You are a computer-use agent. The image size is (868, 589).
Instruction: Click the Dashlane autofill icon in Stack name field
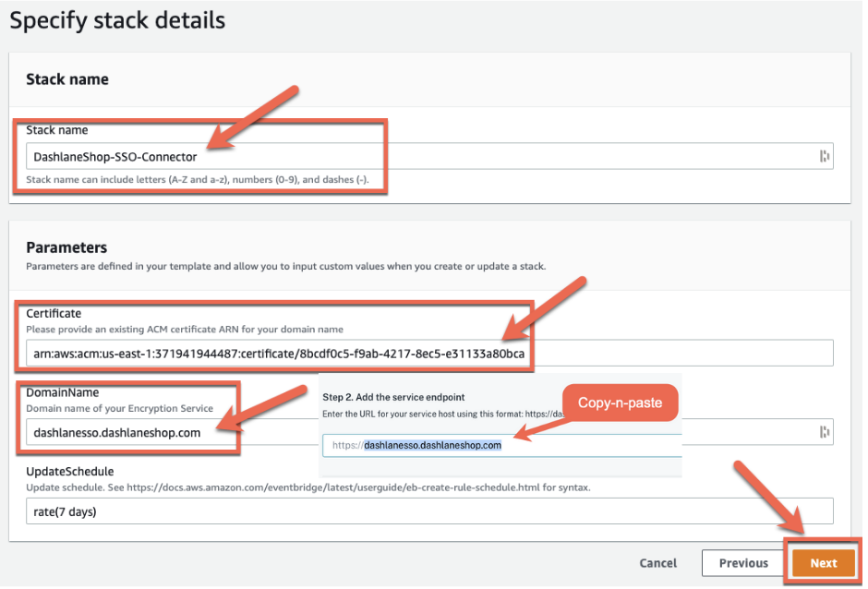coord(825,156)
